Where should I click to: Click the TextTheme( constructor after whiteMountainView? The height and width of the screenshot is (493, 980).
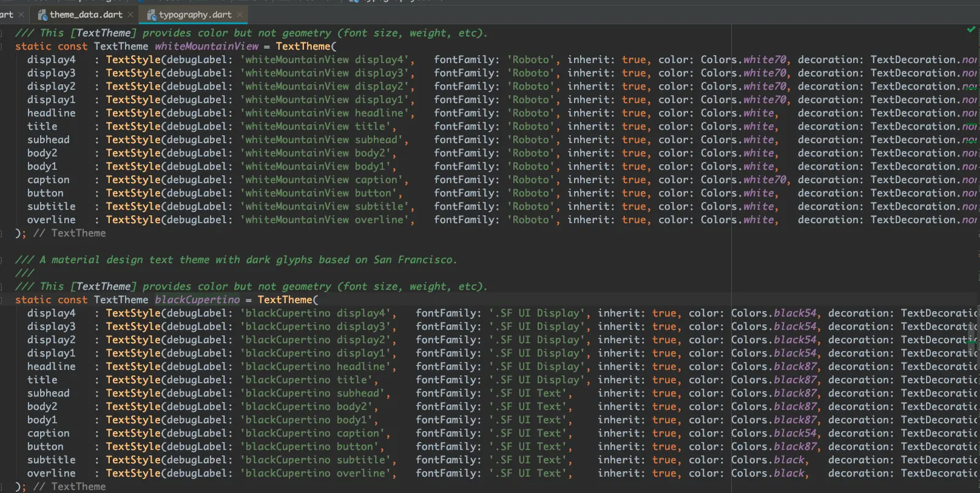tap(306, 47)
